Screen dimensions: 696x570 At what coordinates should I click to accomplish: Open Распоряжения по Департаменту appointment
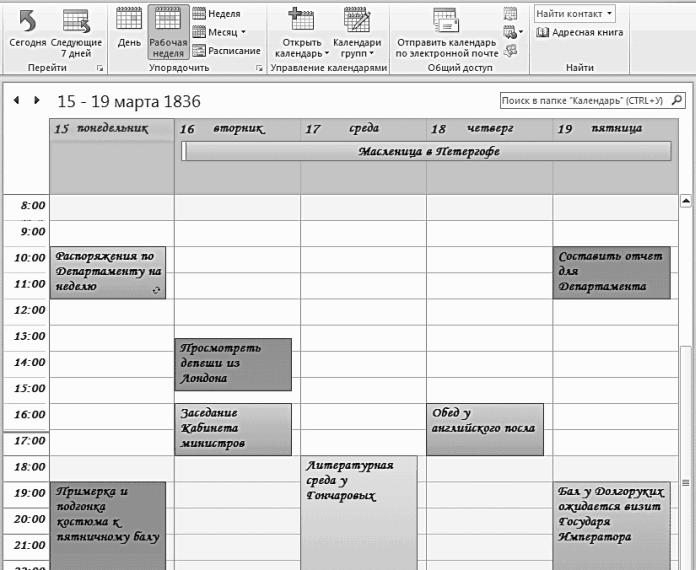(x=108, y=273)
